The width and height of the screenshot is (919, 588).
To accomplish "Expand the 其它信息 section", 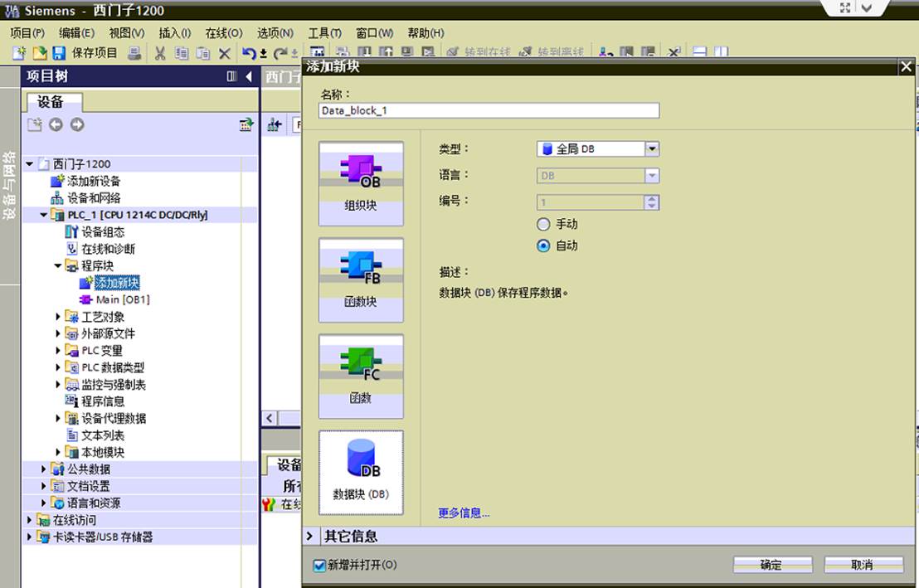I will click(310, 536).
